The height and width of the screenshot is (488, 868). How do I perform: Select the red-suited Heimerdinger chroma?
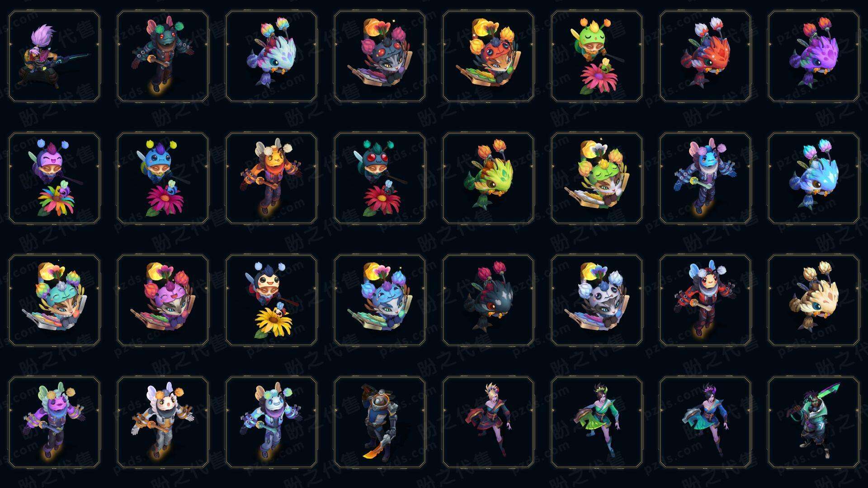click(705, 300)
